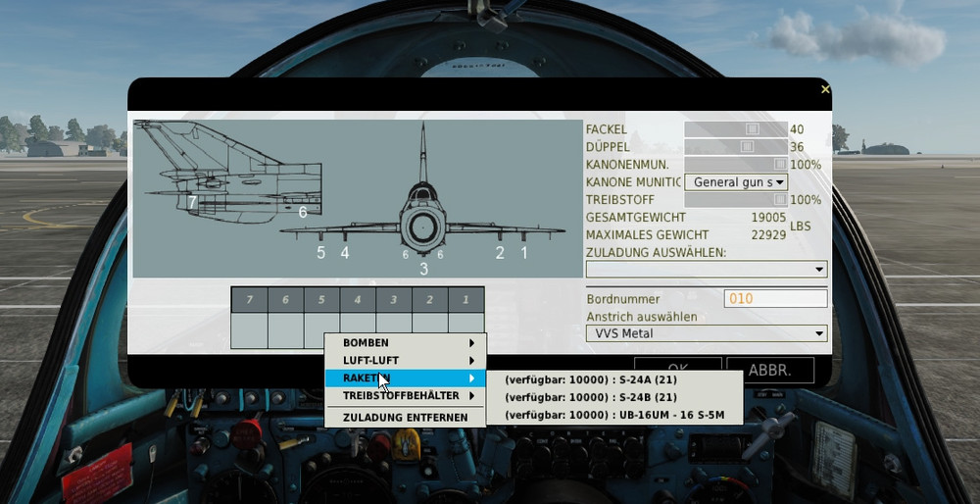Click station number 4 on aircraft diagram

(x=344, y=253)
